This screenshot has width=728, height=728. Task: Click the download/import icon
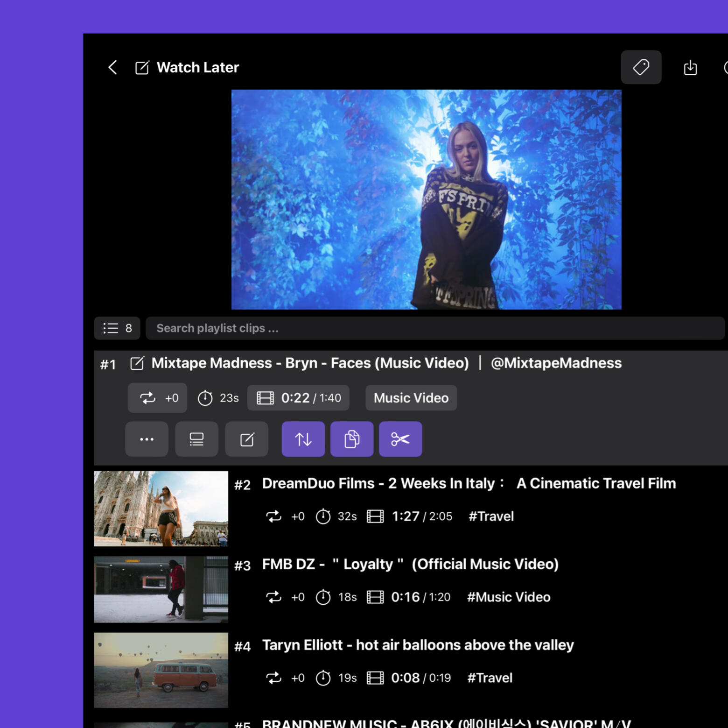690,68
